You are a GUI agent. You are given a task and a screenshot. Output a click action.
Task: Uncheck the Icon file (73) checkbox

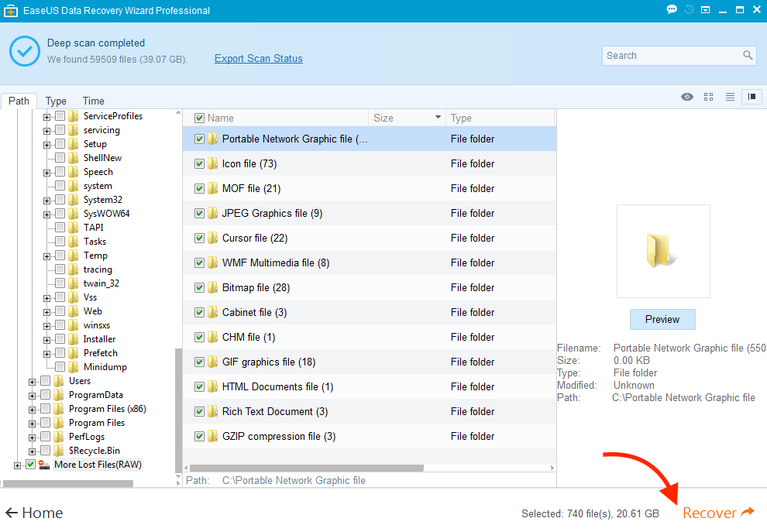(x=200, y=164)
